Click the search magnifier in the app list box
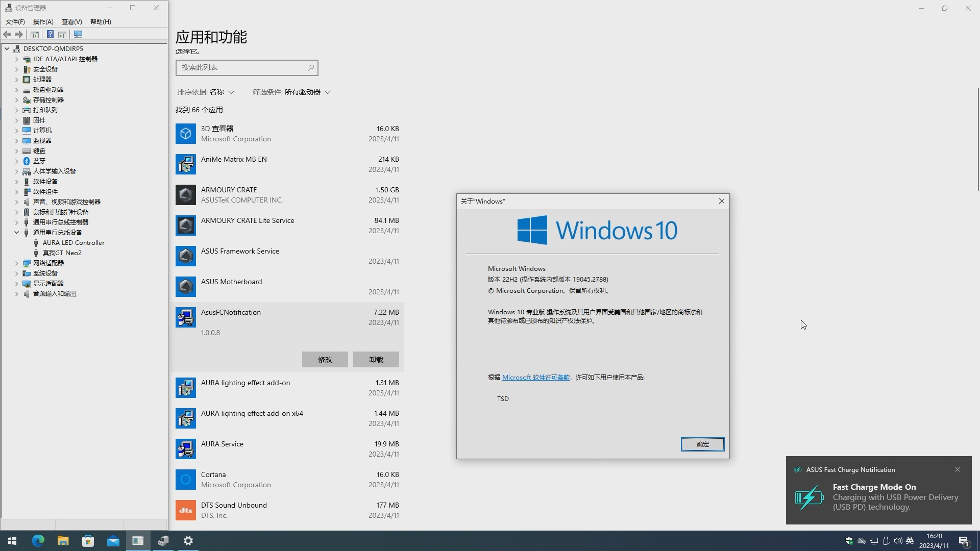The height and width of the screenshot is (551, 980). point(310,67)
